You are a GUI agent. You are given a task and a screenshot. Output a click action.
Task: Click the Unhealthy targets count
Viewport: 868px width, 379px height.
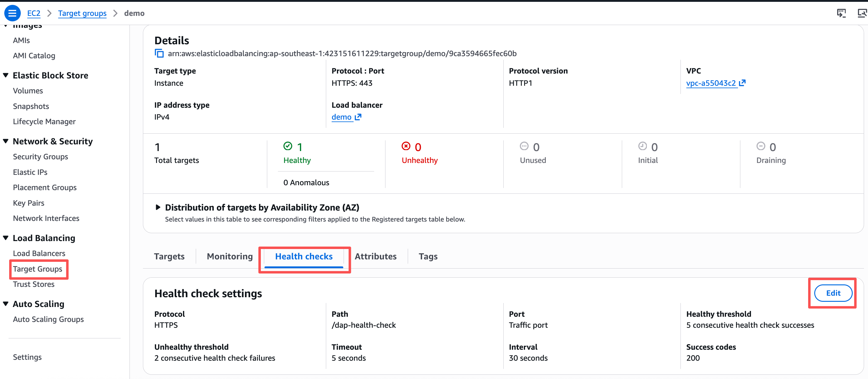pos(418,147)
